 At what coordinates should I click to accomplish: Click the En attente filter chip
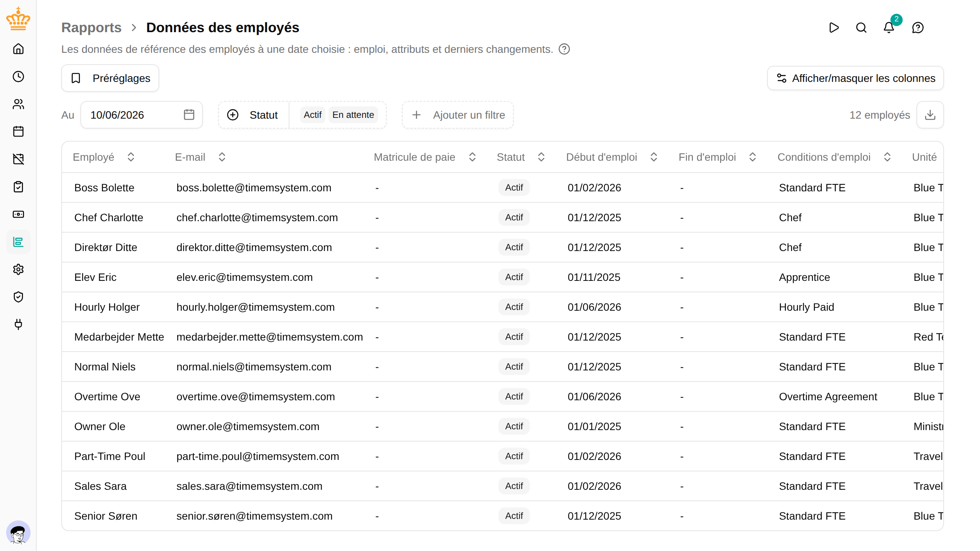tap(353, 115)
